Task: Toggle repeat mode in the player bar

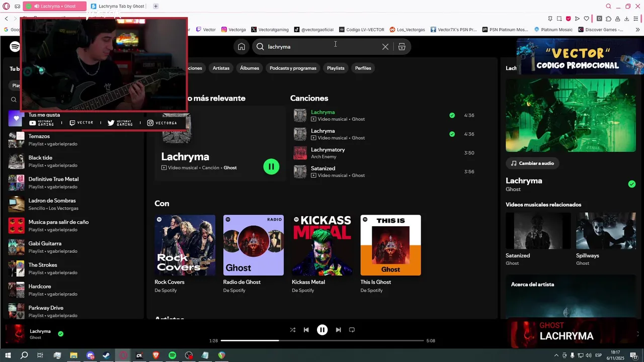Action: (x=352, y=330)
